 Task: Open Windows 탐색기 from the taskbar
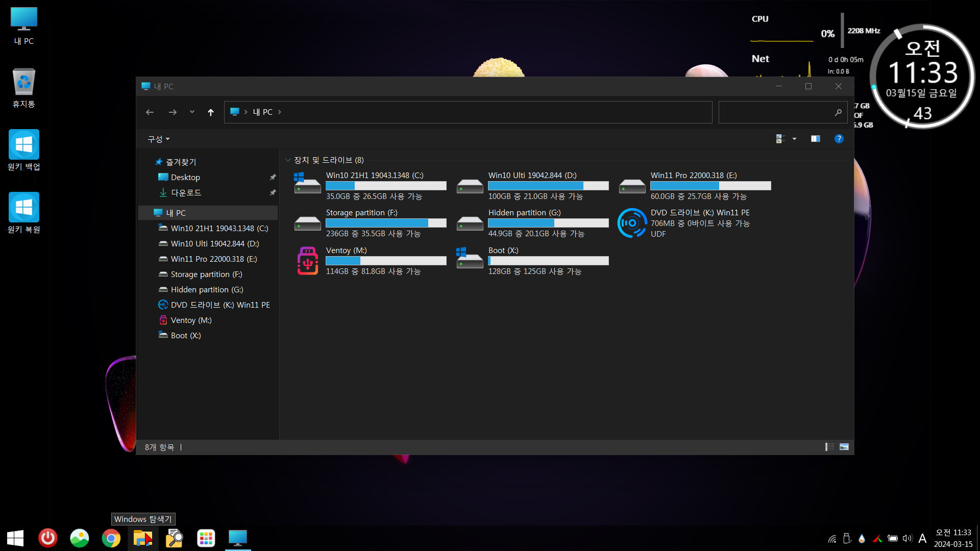[x=143, y=538]
